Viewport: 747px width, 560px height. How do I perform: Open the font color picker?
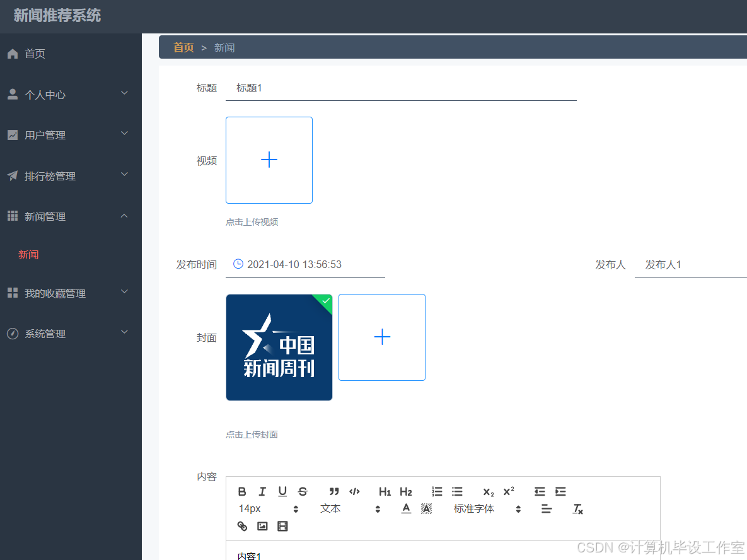(406, 508)
